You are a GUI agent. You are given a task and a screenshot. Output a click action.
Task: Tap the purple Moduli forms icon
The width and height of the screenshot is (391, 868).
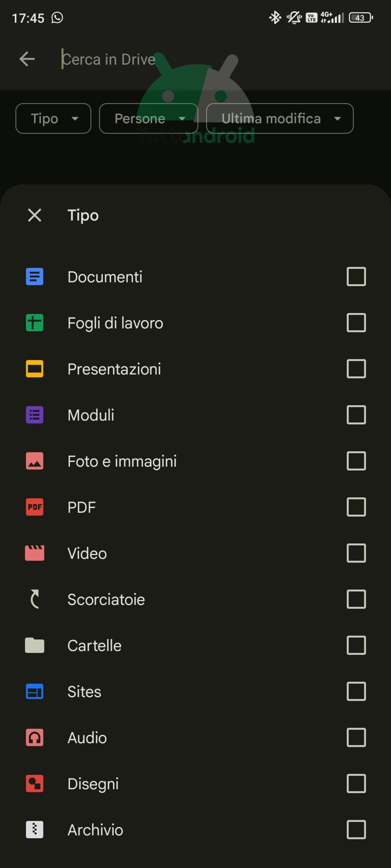pyautogui.click(x=35, y=415)
